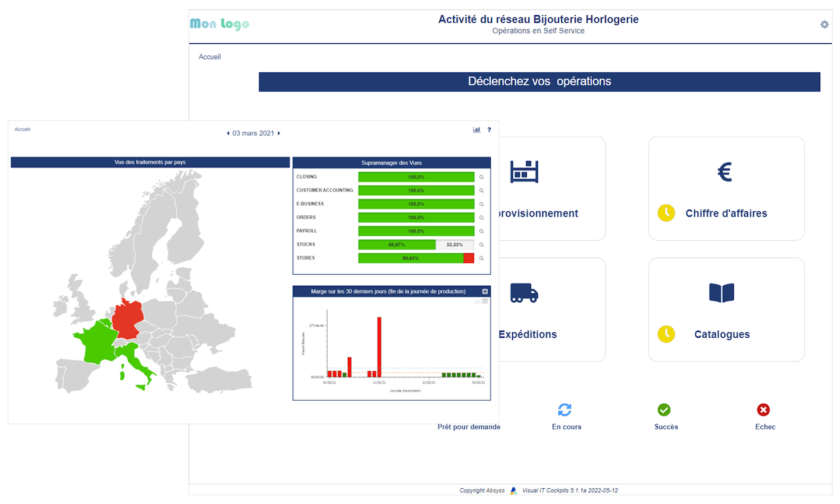The height and width of the screenshot is (504, 840).
Task: Click the 'En cours' refresh status icon
Action: (565, 410)
